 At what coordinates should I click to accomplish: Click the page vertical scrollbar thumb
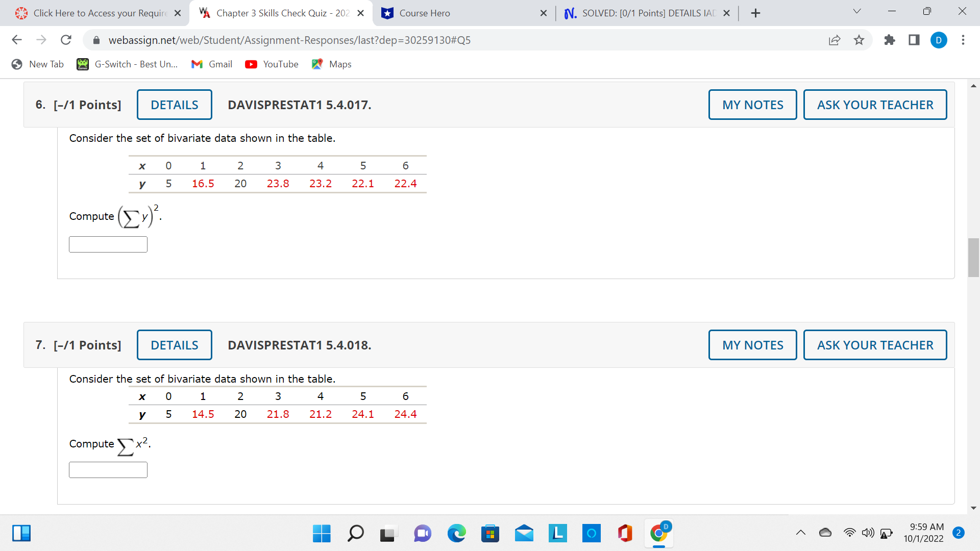click(x=973, y=258)
